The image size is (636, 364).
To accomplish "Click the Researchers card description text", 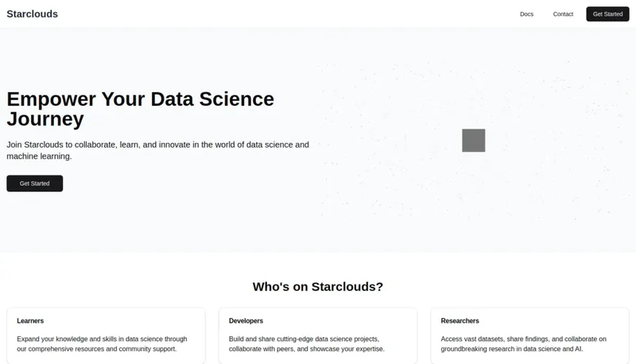I will [523, 343].
